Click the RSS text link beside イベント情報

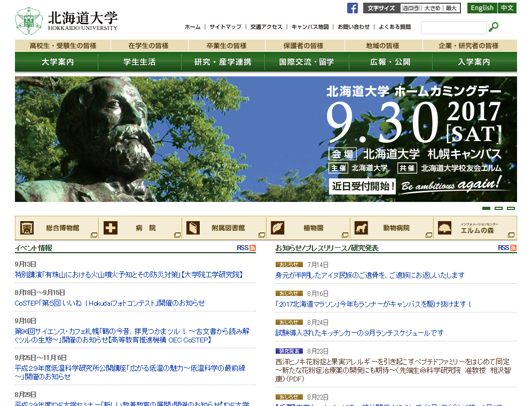click(242, 248)
